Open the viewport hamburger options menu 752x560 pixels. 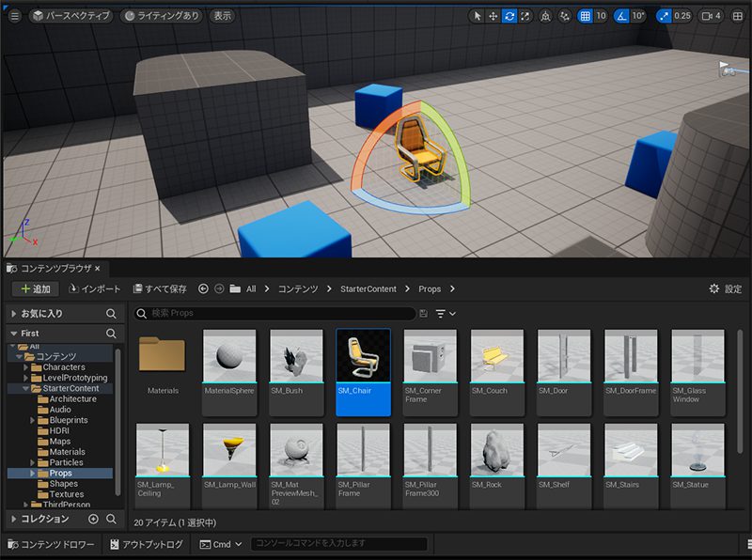14,16
